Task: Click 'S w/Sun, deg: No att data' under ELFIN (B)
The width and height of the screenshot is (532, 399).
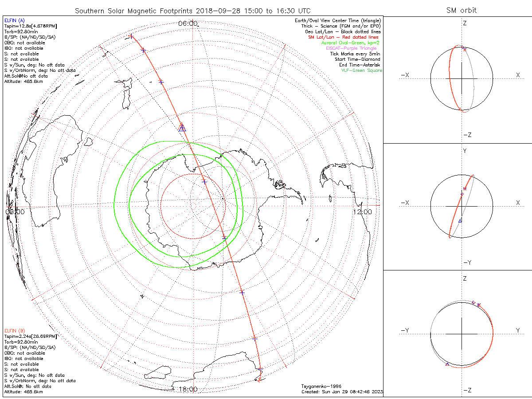Action: [34, 375]
